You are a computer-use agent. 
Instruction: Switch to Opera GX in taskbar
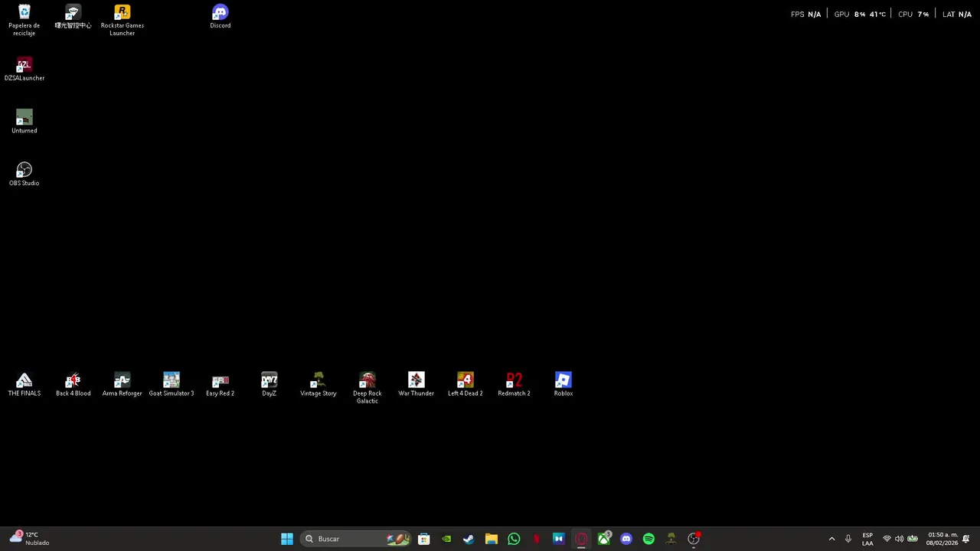(x=581, y=539)
